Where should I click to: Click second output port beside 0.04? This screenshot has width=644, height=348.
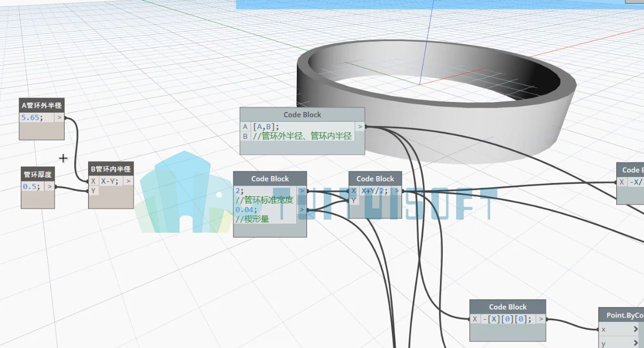302,210
